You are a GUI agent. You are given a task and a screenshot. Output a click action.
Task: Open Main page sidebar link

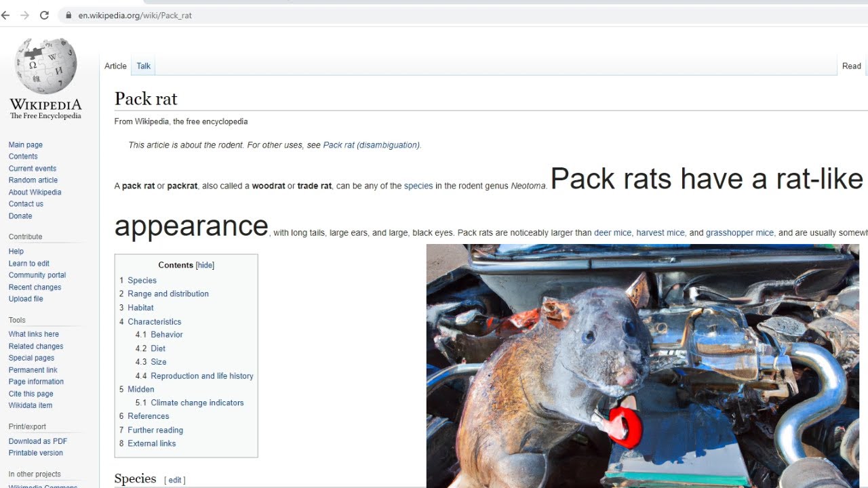(x=26, y=145)
